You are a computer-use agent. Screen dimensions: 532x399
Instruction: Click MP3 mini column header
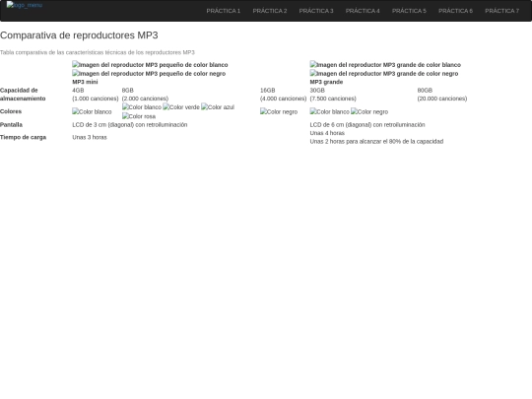pyautogui.click(x=85, y=82)
